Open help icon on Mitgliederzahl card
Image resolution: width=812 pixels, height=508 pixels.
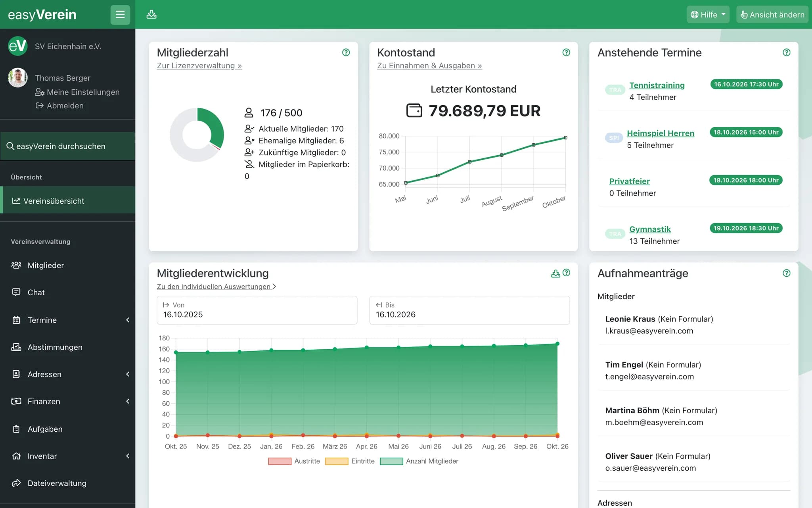tap(346, 52)
